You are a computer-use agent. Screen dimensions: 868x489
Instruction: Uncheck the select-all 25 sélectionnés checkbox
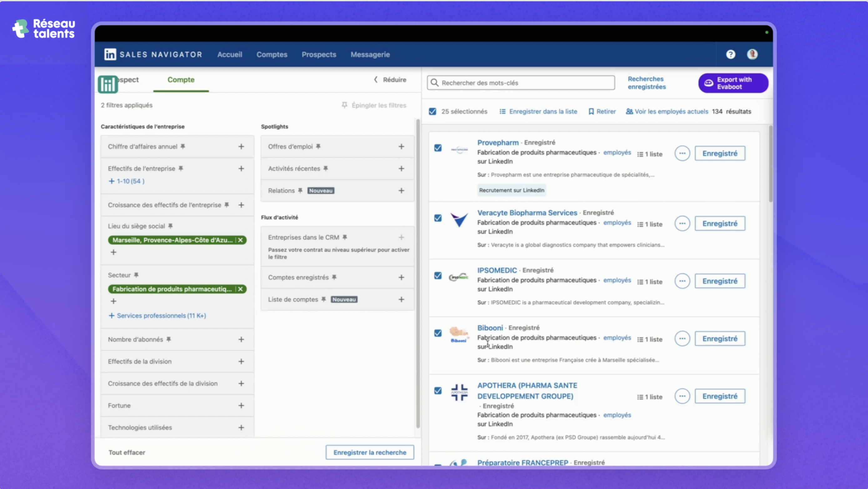tap(433, 112)
